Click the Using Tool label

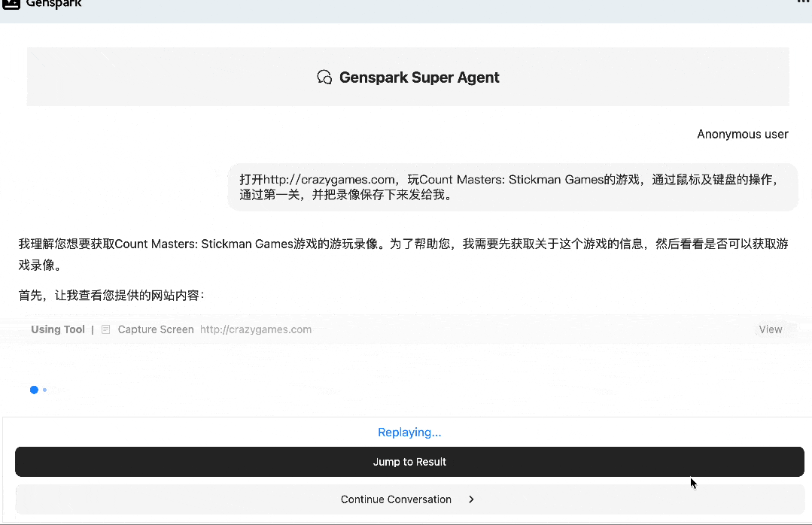click(57, 329)
